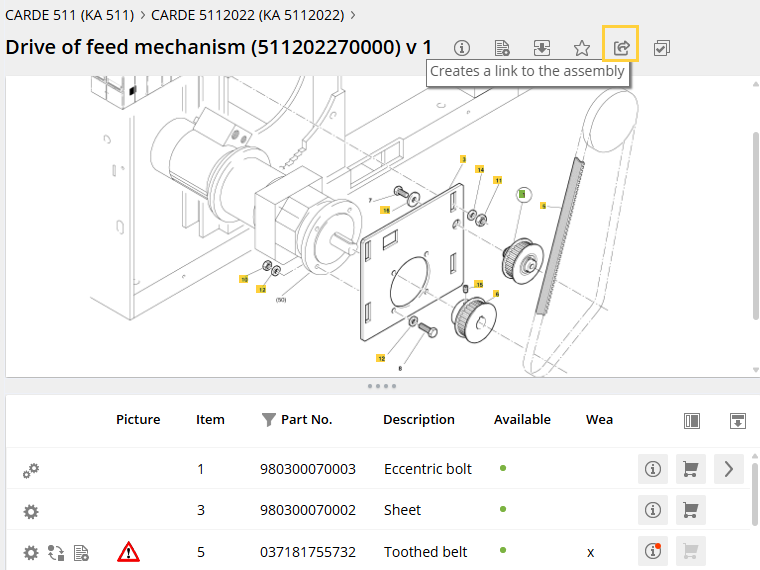The image size is (760, 570).
Task: Add Eccentric bolt to shopping cart
Action: click(690, 469)
